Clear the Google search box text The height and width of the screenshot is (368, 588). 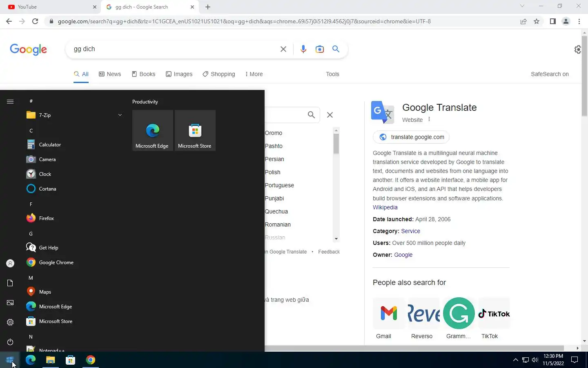[283, 49]
